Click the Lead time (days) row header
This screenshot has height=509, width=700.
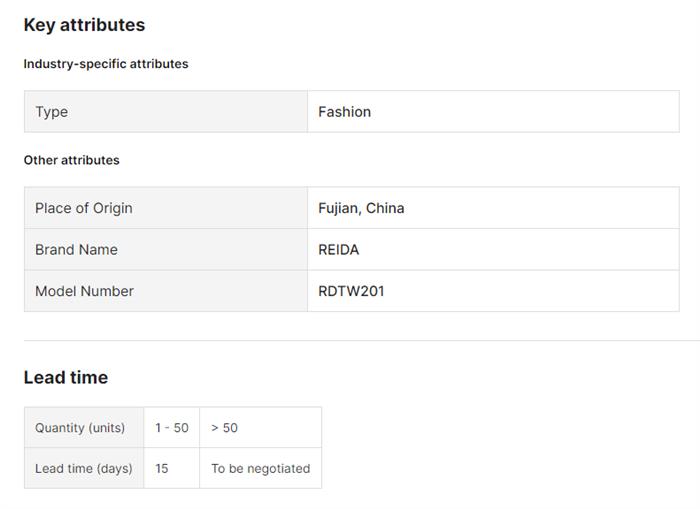point(84,468)
